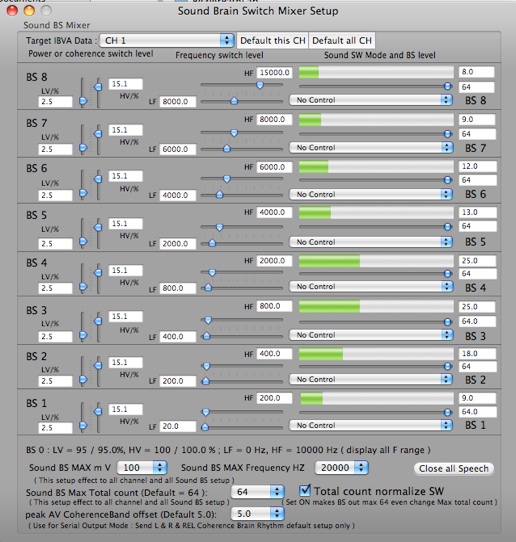The image size is (516, 542).
Task: Click the BS 8 LV vertical slider knob
Action: tap(83, 101)
